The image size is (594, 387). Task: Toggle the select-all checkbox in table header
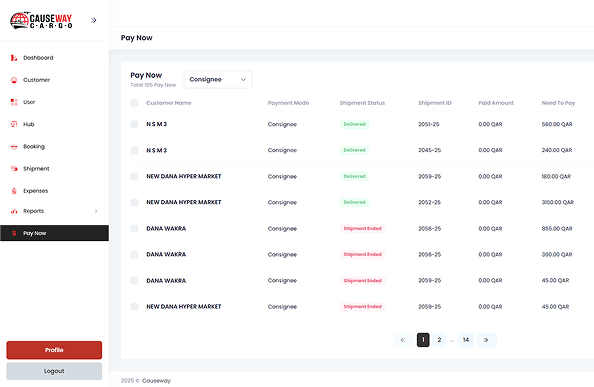(134, 103)
